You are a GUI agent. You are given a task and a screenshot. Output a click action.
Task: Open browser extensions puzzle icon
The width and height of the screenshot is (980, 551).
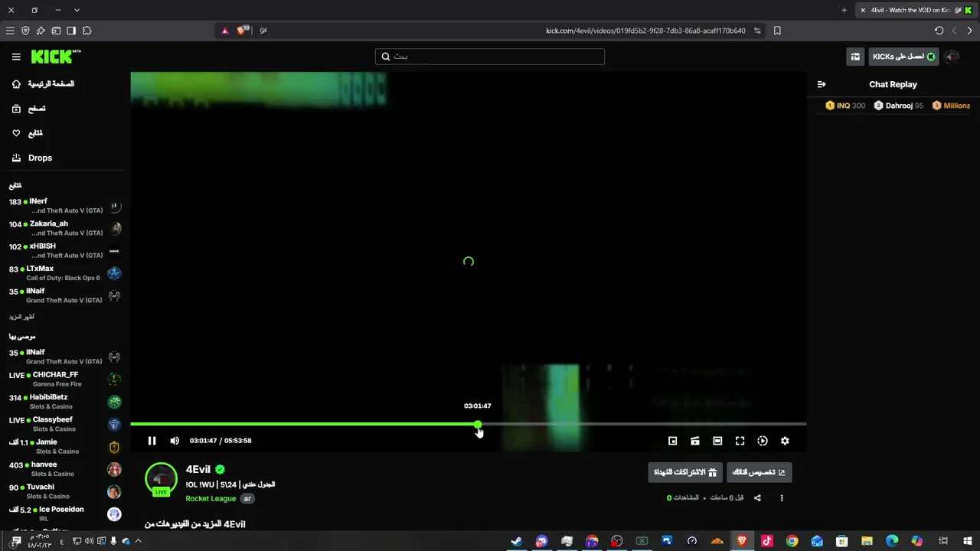click(87, 31)
